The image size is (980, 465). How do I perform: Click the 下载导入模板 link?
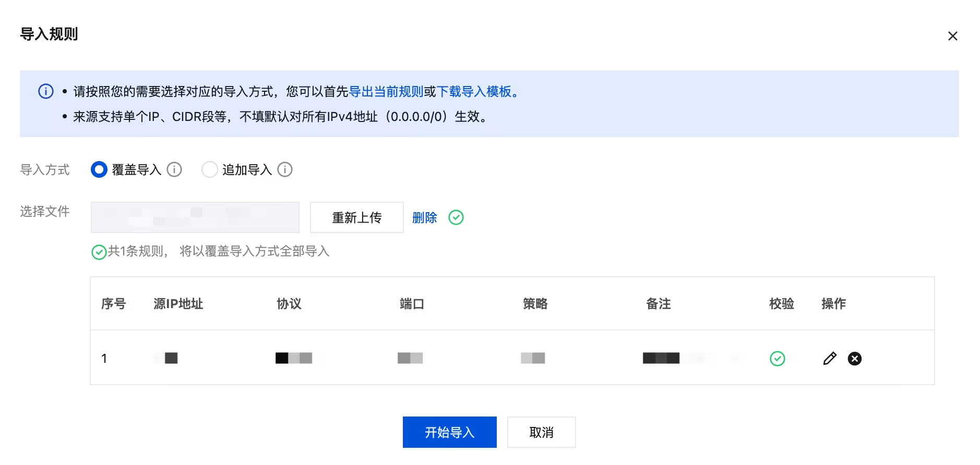(x=473, y=92)
